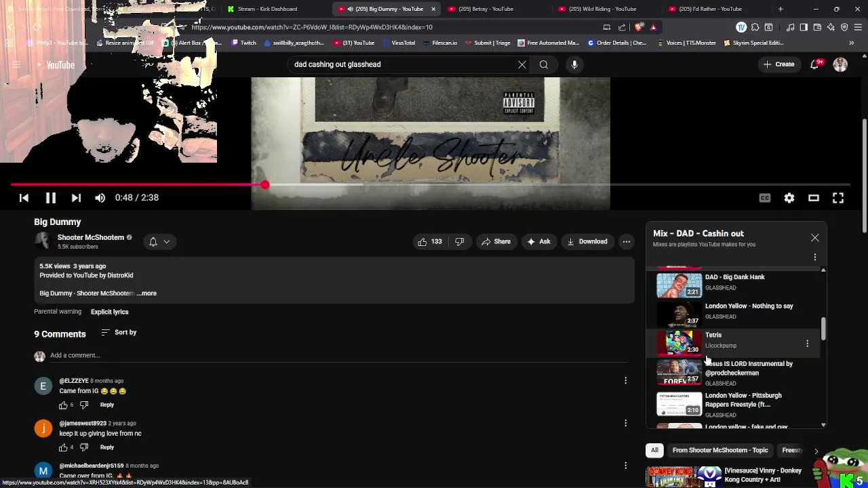868x488 pixels.
Task: Open options menu for @michaelbeardenjr5159 comment
Action: (625, 466)
